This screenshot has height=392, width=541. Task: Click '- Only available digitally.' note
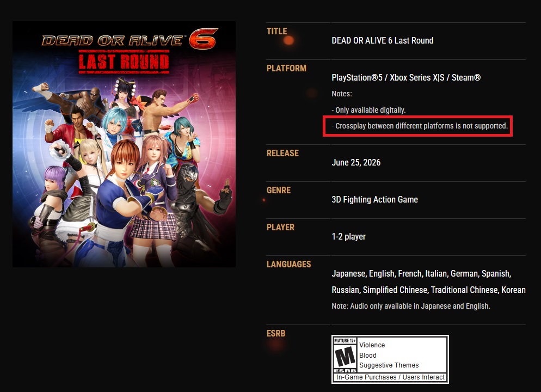pos(368,110)
